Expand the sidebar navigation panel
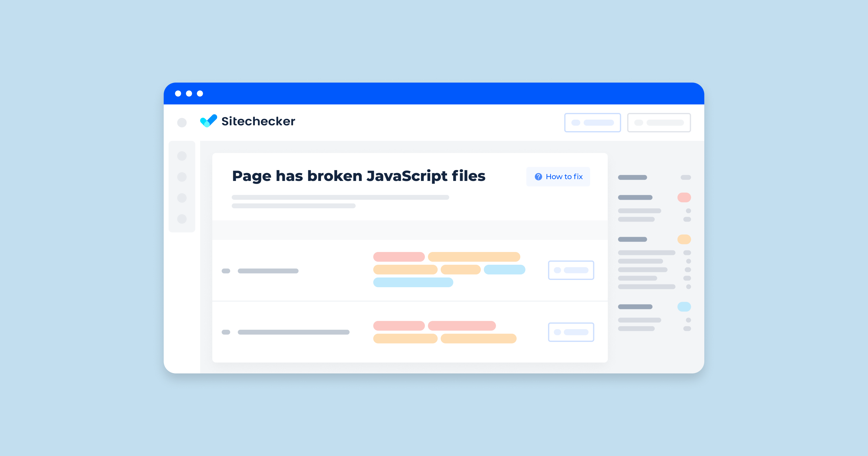This screenshot has width=868, height=456. tap(182, 122)
